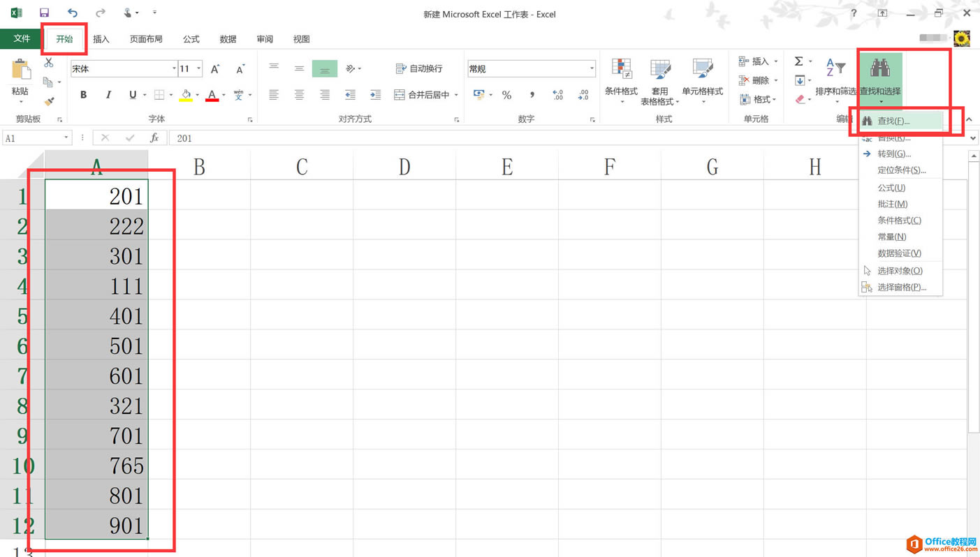The width and height of the screenshot is (980, 557).
Task: Center text horizontally
Action: pyautogui.click(x=299, y=94)
